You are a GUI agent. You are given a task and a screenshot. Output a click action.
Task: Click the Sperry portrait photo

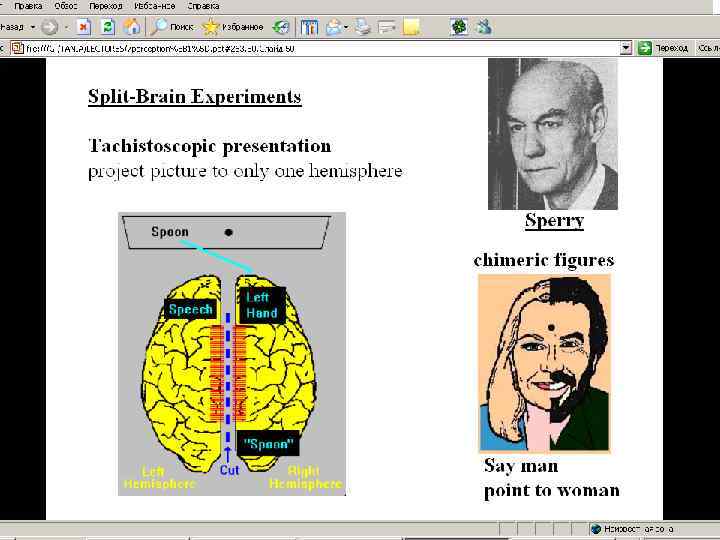tap(553, 134)
